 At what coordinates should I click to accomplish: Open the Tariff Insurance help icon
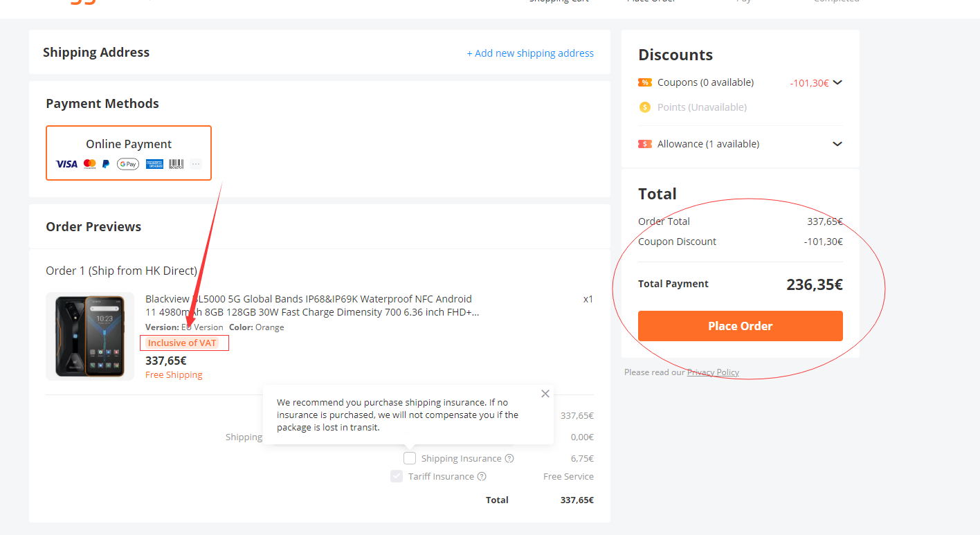(x=482, y=476)
